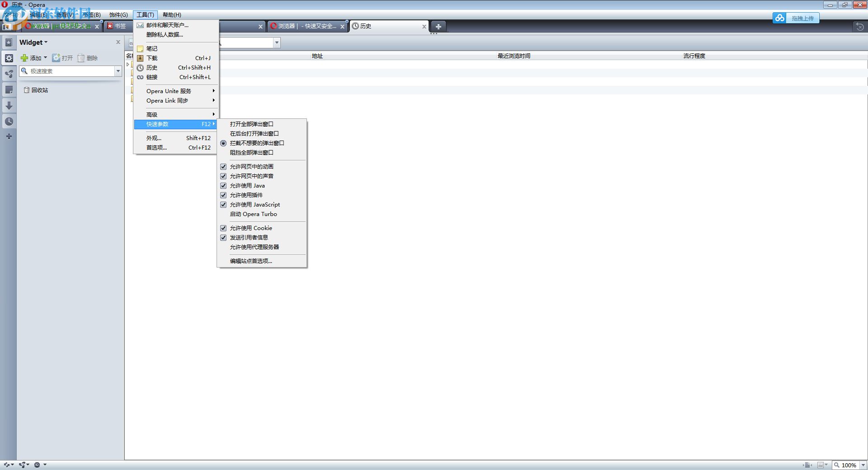Expand the 添加 dropdown arrow
The height and width of the screenshot is (470, 868).
(44, 58)
